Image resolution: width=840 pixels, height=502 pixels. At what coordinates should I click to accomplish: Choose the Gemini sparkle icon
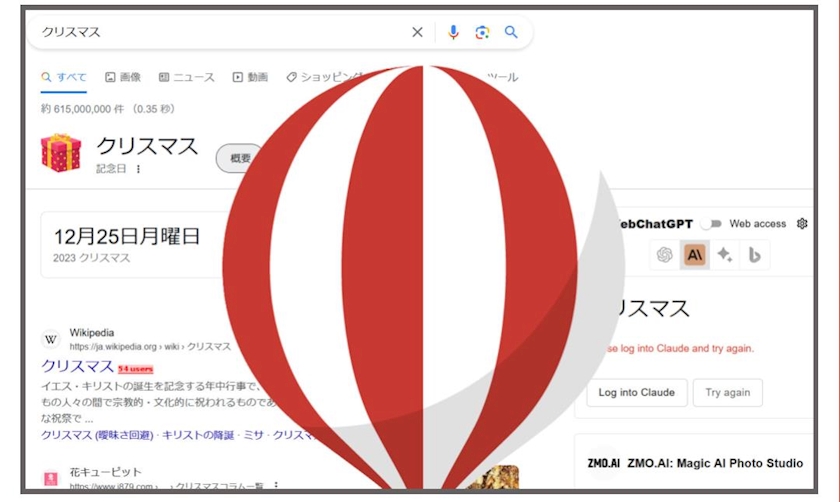coord(725,255)
